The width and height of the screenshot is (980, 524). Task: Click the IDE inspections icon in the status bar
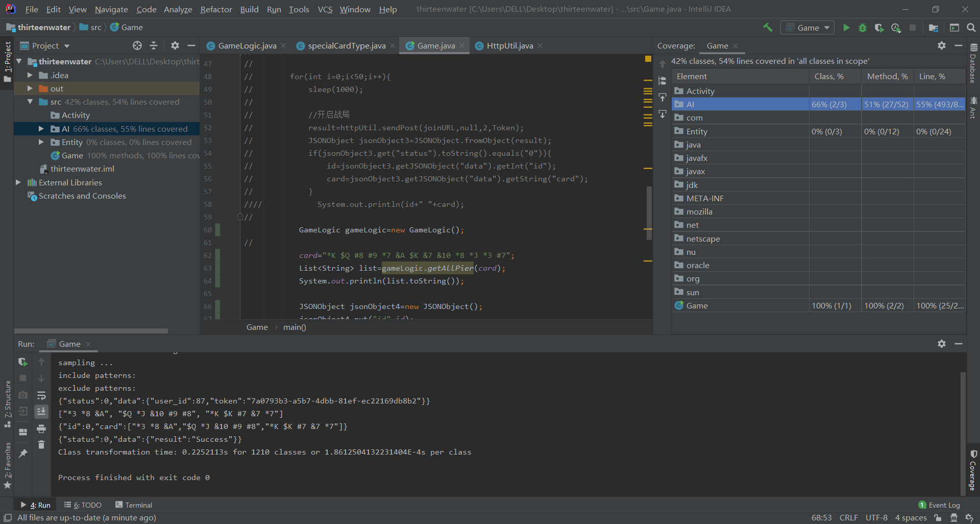[954, 517]
